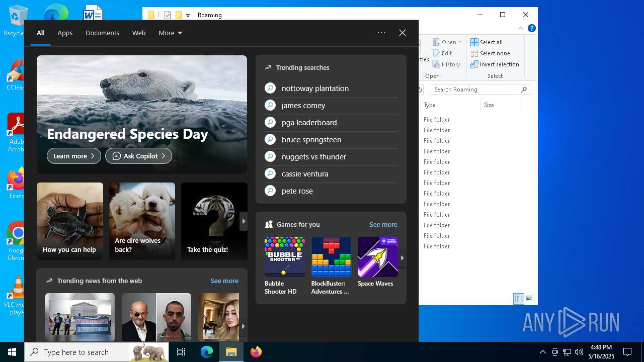Click the taskbar search box

pyautogui.click(x=97, y=352)
